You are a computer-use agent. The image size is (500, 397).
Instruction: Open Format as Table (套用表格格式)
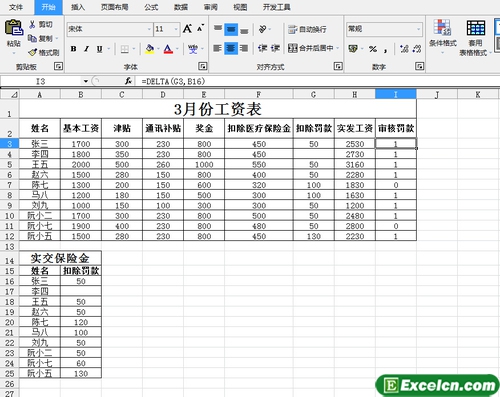click(475, 38)
